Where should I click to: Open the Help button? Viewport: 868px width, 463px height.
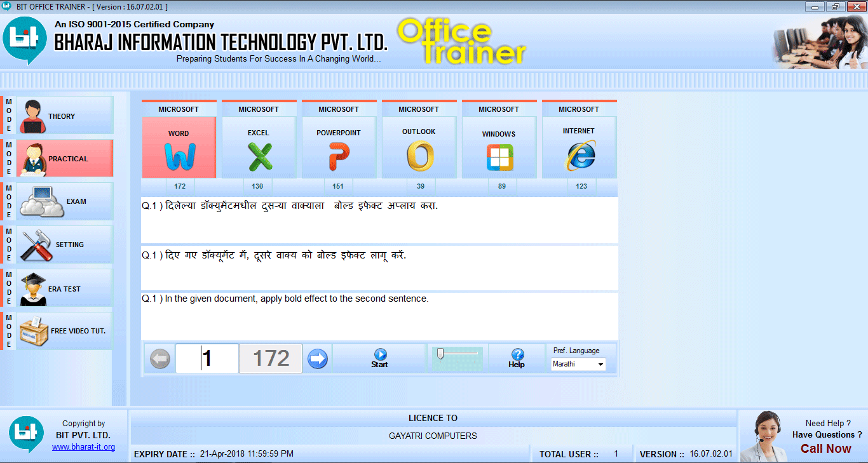pyautogui.click(x=517, y=358)
